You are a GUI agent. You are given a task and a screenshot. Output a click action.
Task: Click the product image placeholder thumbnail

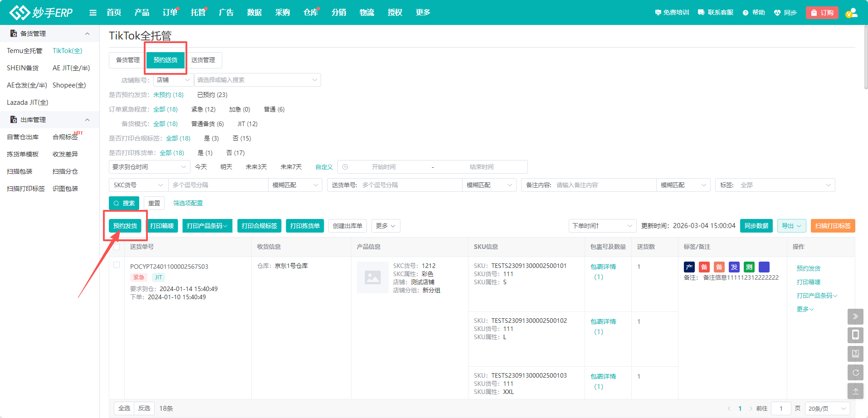pos(372,277)
